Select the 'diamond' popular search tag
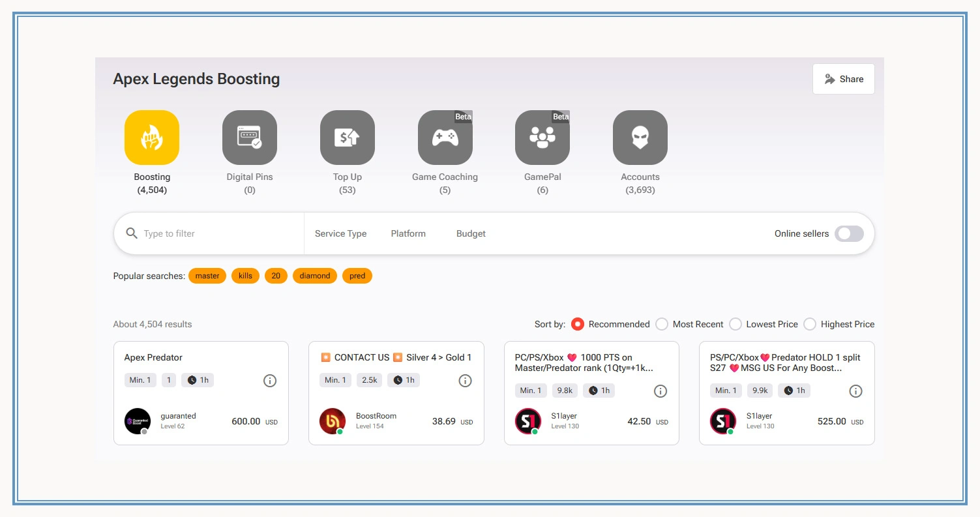Image resolution: width=980 pixels, height=517 pixels. click(x=315, y=276)
